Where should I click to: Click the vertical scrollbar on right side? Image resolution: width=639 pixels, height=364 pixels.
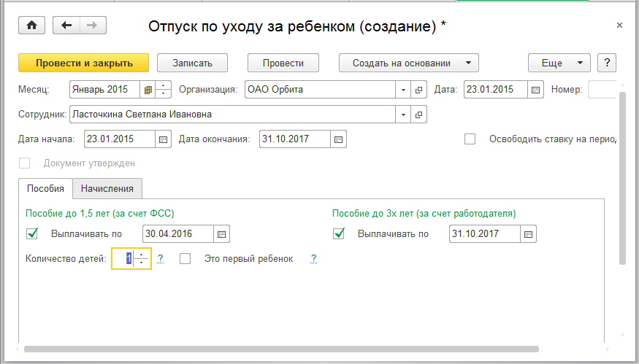pyautogui.click(x=622, y=178)
